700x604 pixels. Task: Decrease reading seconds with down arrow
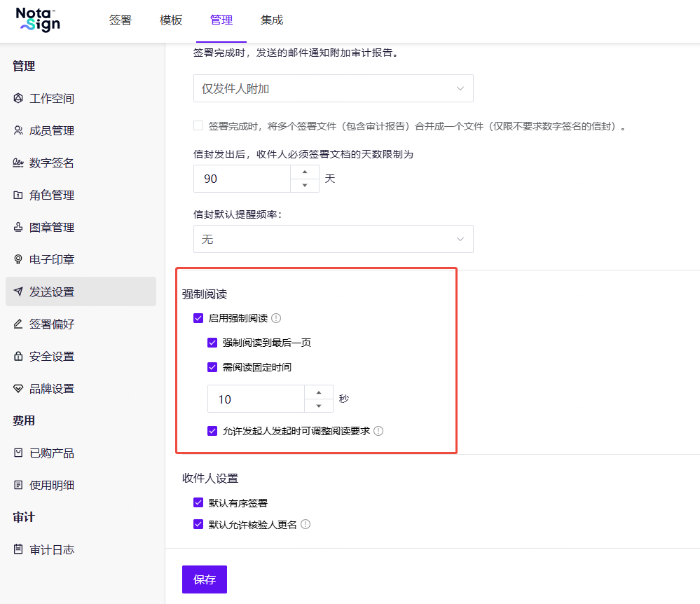point(319,406)
